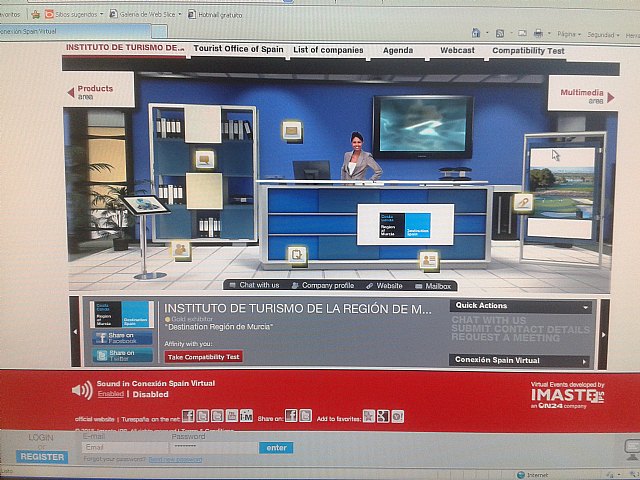Click the link hotspot beside the right banner
This screenshot has height=480, width=640.
[x=522, y=202]
